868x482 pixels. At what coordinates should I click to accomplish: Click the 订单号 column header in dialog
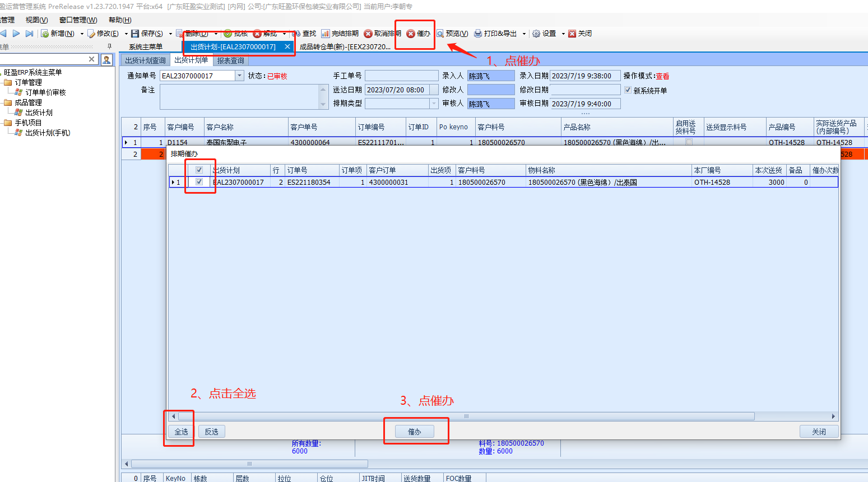tap(312, 170)
